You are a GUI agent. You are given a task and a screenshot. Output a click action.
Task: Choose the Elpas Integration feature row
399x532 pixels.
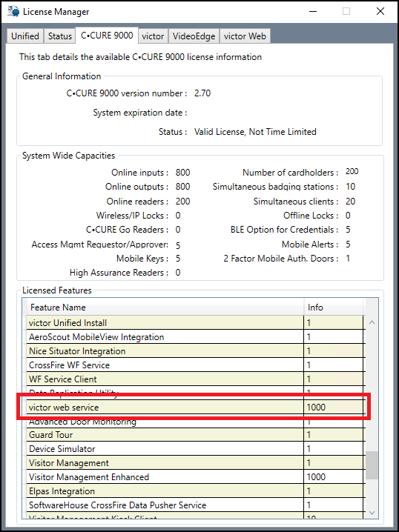[x=196, y=491]
